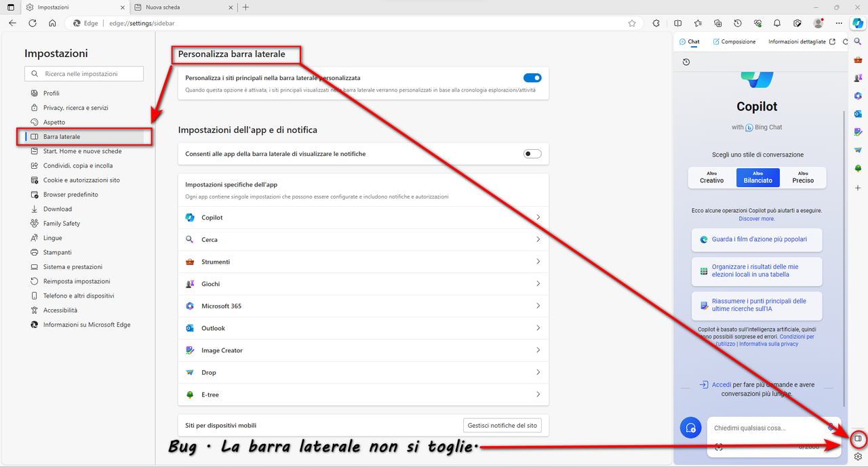868x467 pixels.
Task: Open History from the toolbar icon
Action: tap(738, 22)
